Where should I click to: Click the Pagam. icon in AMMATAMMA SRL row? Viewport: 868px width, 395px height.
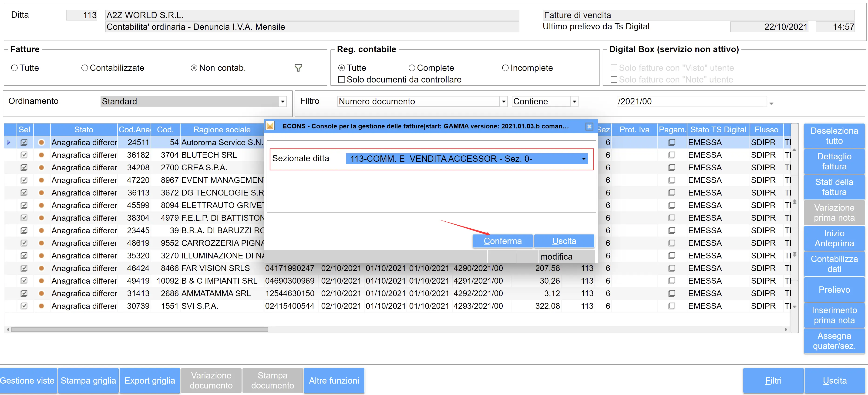coord(672,293)
